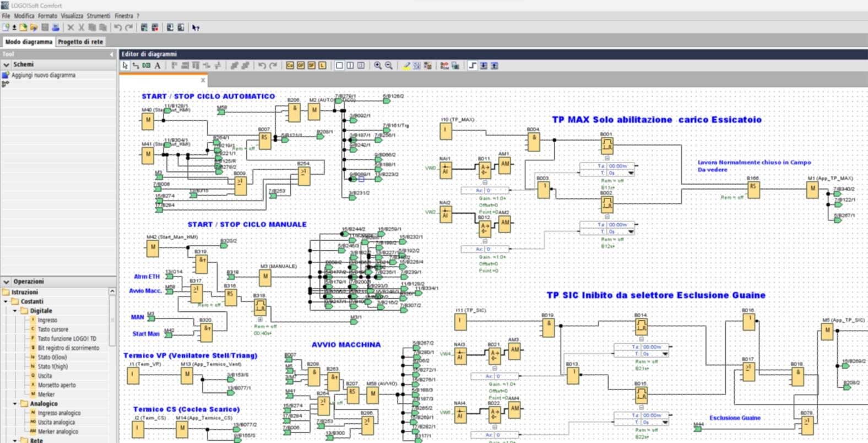Click the context help arrow icon
Screen dimensions: 868x443
point(196,28)
